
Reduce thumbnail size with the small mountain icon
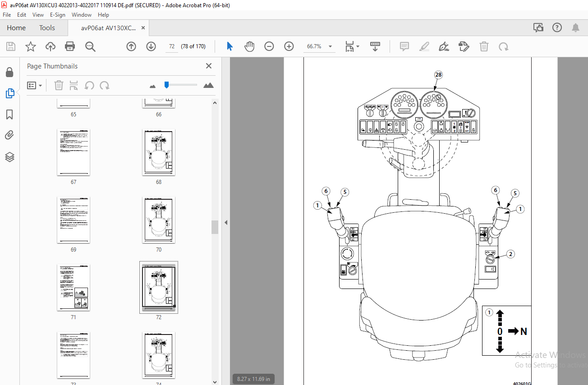click(x=152, y=86)
